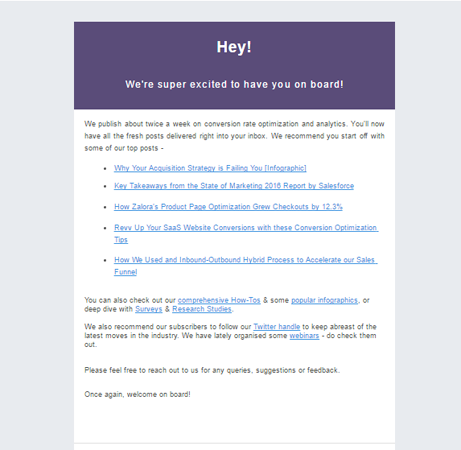This screenshot has height=450, width=461.
Task: Open the Key Takeaways Salesforce report link
Action: click(x=234, y=186)
